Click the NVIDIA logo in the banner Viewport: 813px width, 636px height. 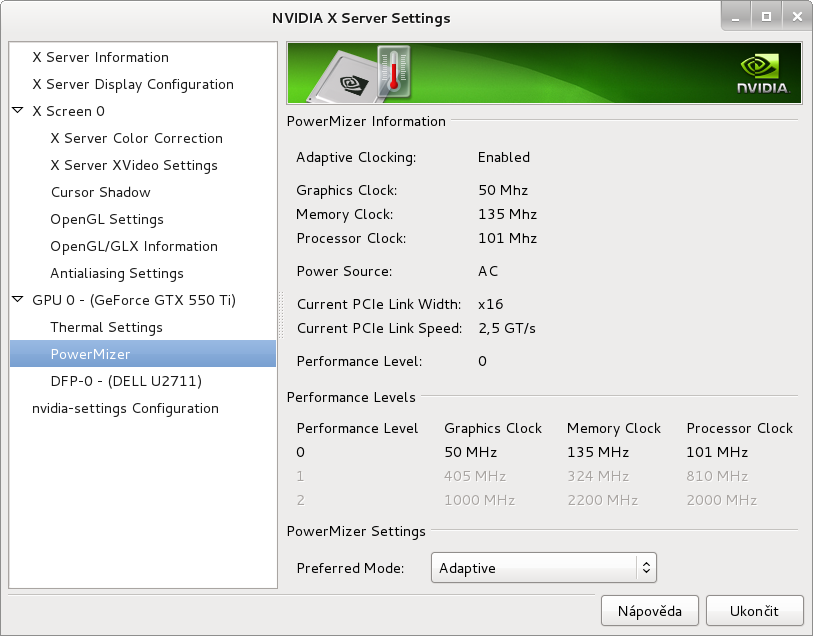pos(763,74)
